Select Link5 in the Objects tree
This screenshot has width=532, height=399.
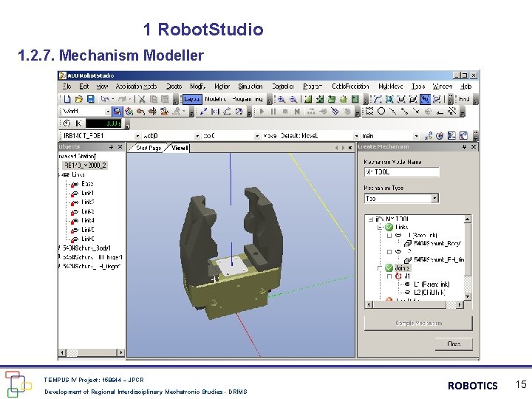tap(87, 230)
